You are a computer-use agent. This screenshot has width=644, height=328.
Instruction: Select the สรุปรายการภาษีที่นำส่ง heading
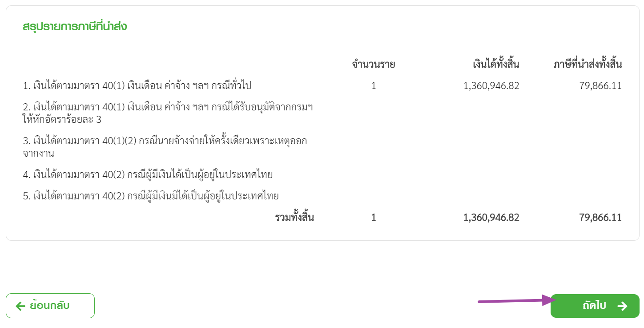tap(75, 26)
